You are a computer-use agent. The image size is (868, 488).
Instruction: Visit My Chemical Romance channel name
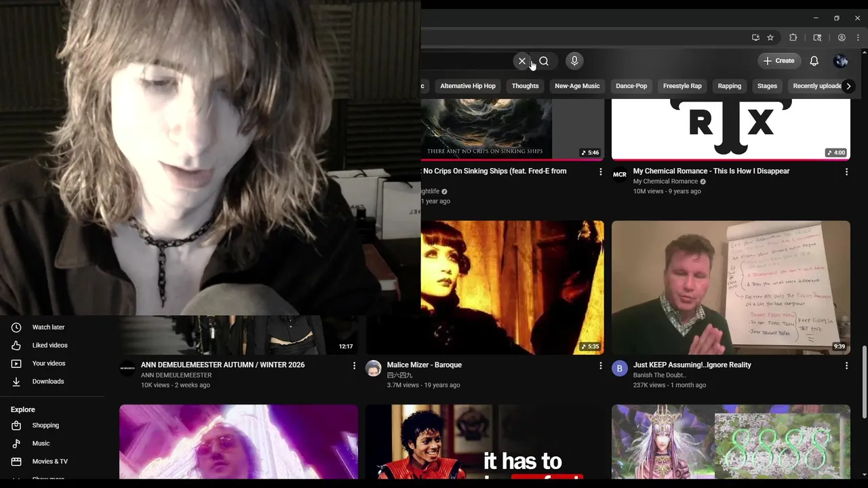(x=665, y=182)
